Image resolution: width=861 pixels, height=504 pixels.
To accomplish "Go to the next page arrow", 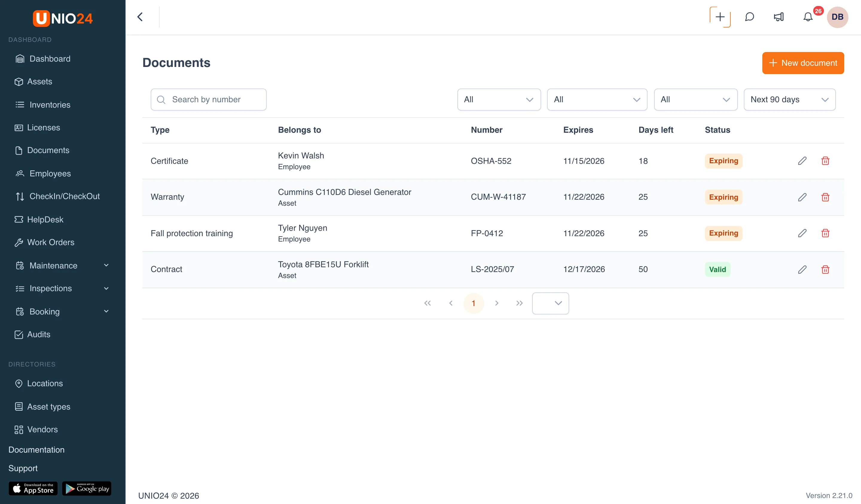I will click(x=497, y=303).
